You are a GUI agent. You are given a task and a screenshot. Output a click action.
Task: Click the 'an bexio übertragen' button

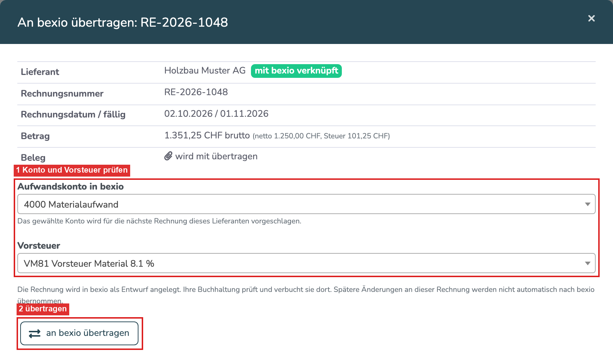[x=79, y=333]
